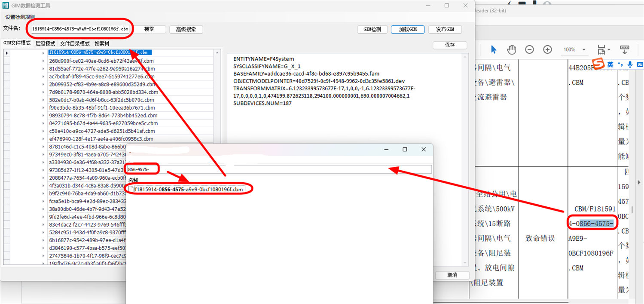Select the 8781c46d-c1c5-408d row
This screenshot has width=644, height=304.
click(87, 147)
